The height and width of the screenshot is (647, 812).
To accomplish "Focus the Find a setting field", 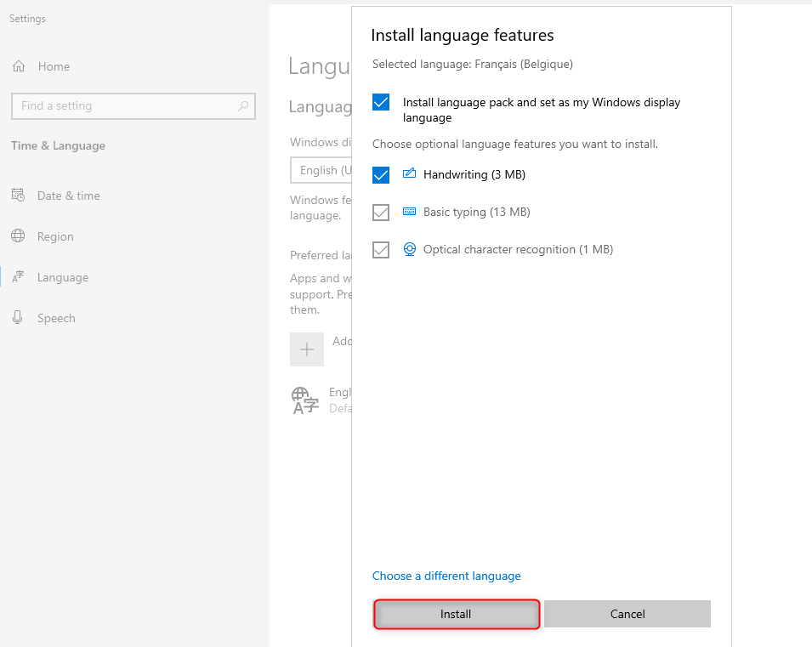I will click(x=133, y=106).
